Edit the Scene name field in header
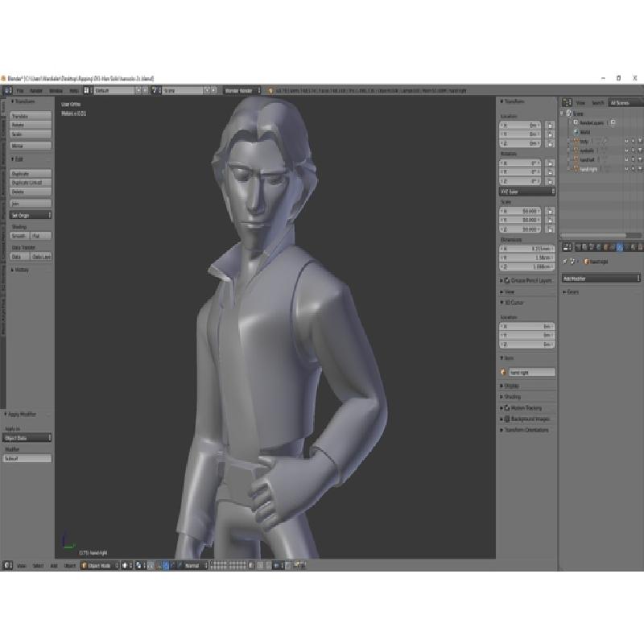Viewport: 644px width, 644px height. click(183, 90)
